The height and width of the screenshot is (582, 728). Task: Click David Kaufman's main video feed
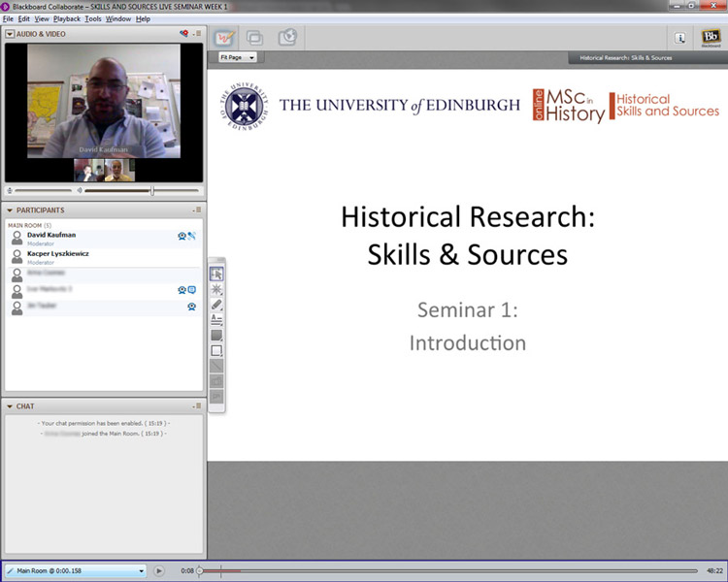click(x=104, y=101)
